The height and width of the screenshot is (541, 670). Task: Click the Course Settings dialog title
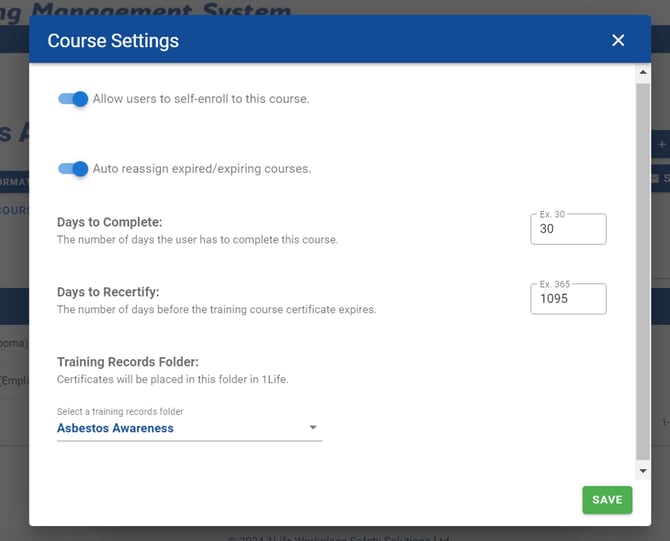(113, 41)
